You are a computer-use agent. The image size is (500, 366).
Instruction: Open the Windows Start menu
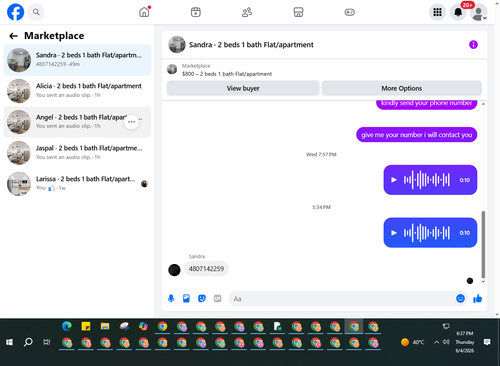pyautogui.click(x=9, y=342)
